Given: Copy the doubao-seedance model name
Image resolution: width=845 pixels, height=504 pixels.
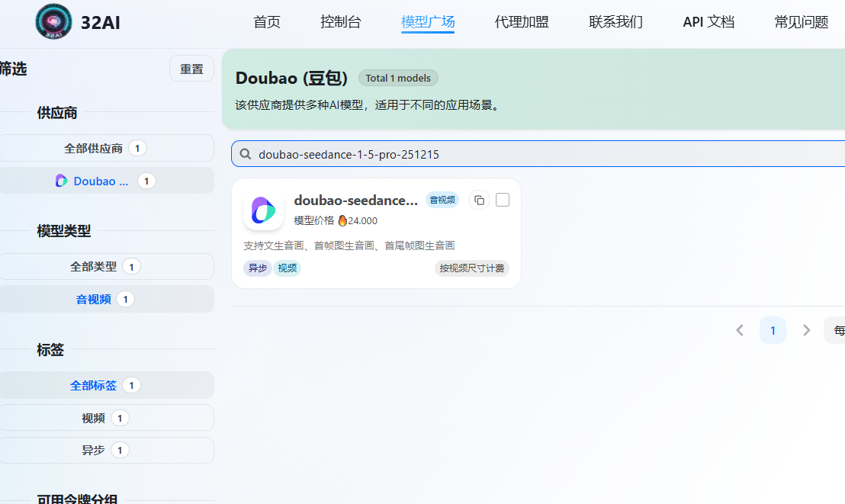Looking at the screenshot, I should [x=479, y=201].
